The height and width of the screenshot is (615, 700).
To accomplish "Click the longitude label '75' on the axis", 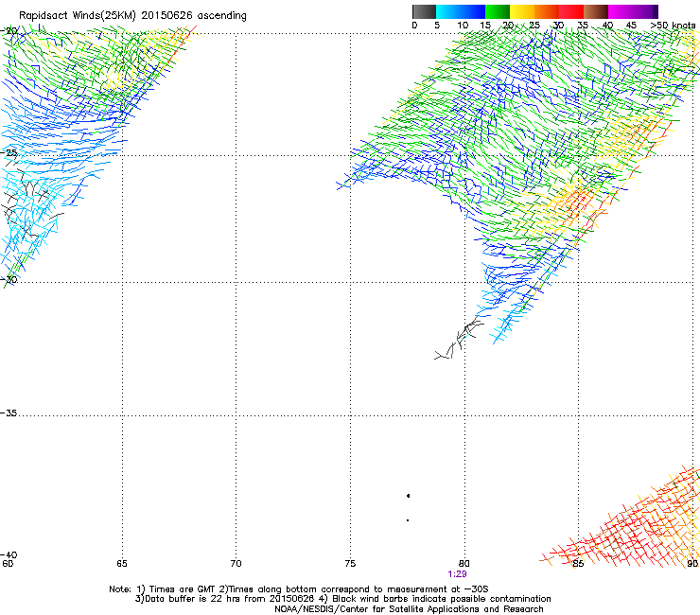I will point(350,564).
